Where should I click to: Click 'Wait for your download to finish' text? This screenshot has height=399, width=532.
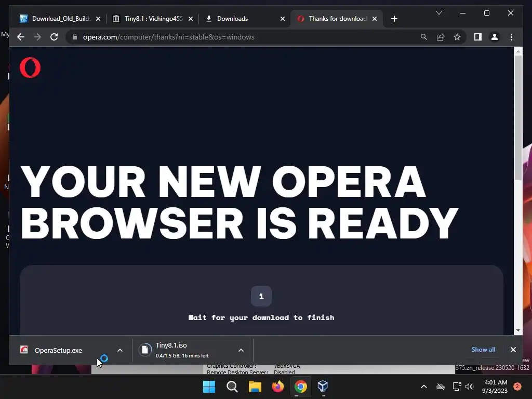pyautogui.click(x=261, y=317)
